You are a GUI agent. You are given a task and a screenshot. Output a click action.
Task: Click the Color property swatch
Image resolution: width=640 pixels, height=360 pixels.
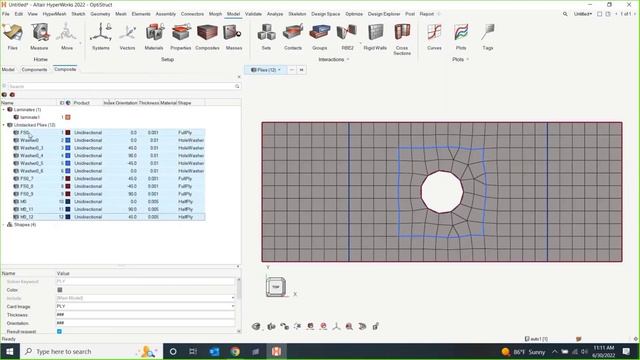[x=60, y=290]
